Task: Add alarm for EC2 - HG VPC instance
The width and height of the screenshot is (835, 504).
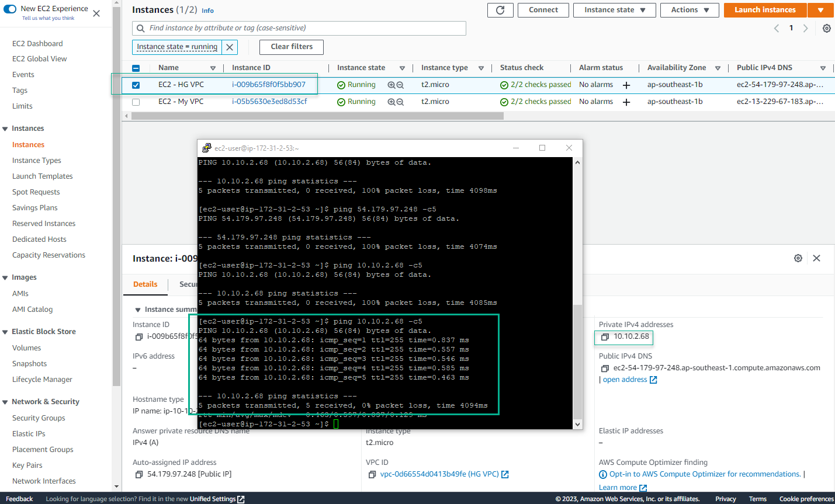Action: [626, 85]
